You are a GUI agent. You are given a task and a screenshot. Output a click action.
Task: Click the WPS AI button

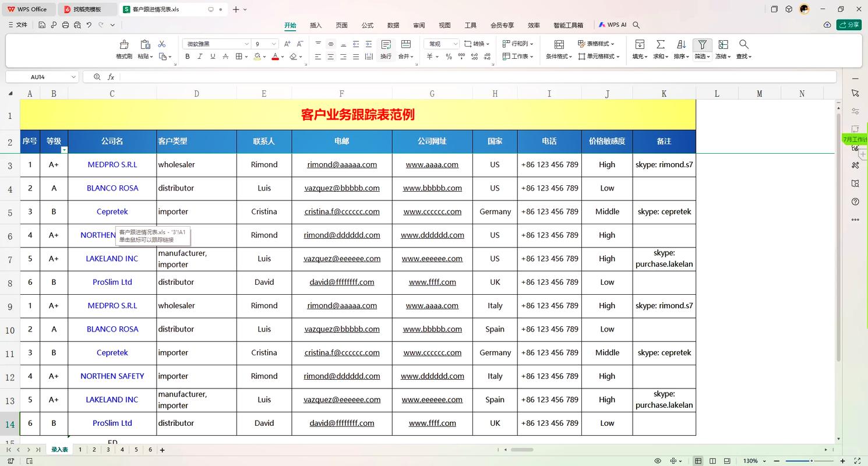pos(612,25)
